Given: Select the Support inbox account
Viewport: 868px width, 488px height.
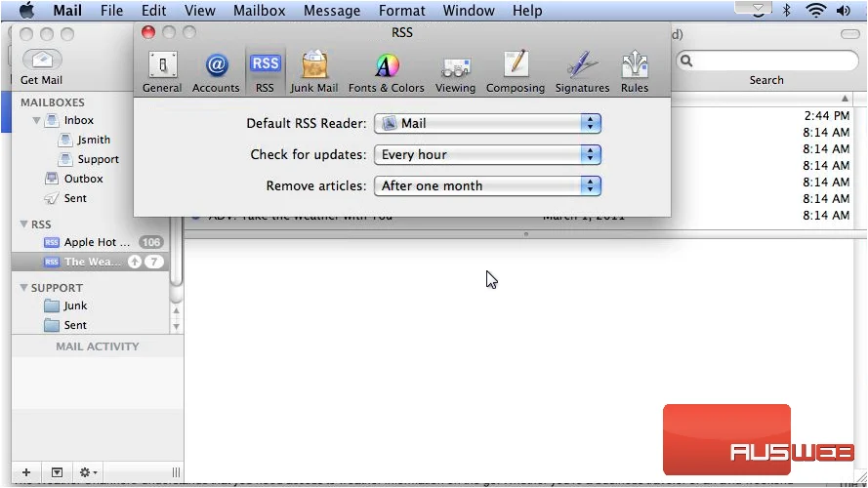Looking at the screenshot, I should [x=98, y=159].
